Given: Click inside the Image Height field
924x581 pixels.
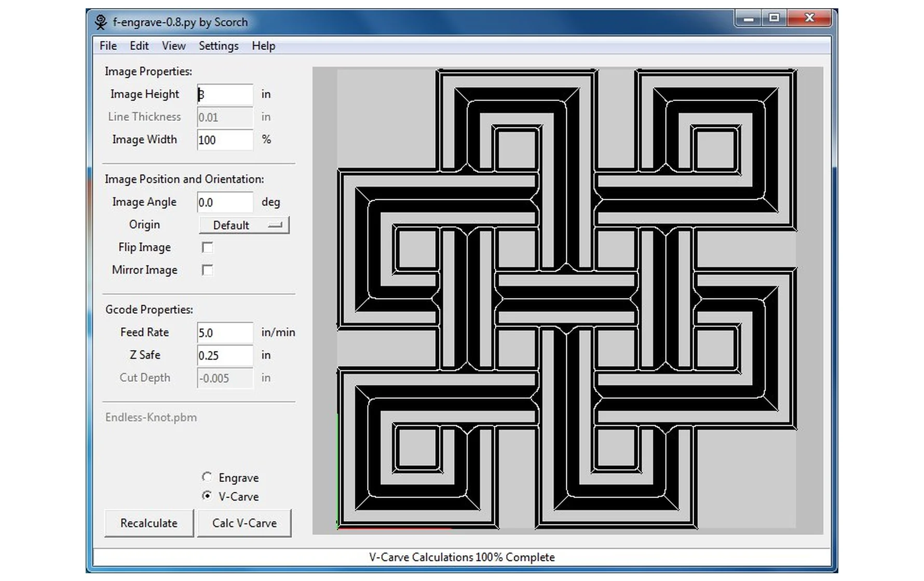Looking at the screenshot, I should click(225, 94).
